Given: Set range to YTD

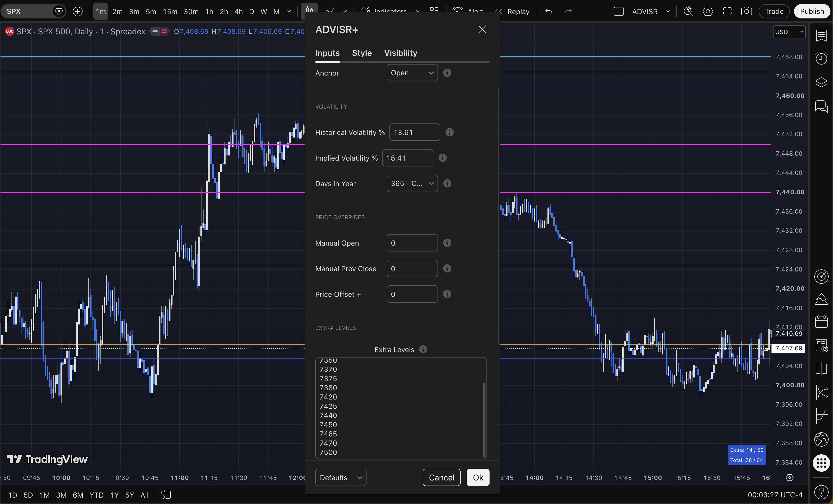Looking at the screenshot, I should point(96,495).
